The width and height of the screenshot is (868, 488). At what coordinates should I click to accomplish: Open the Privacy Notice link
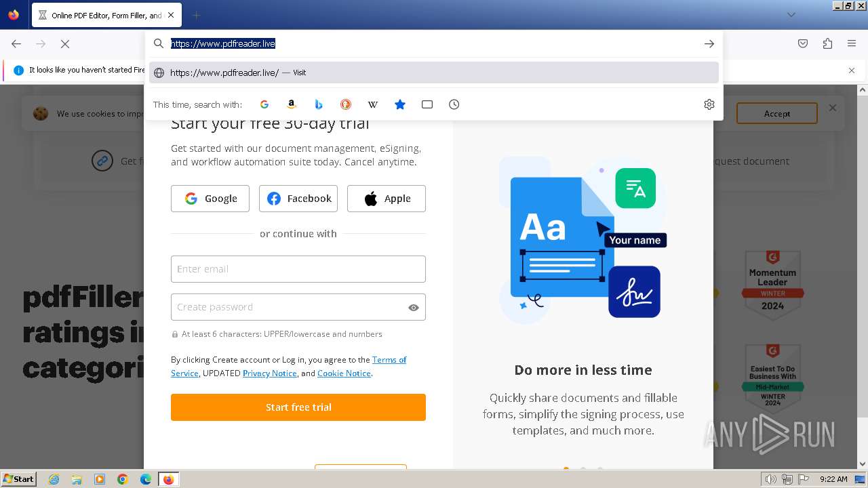(270, 373)
